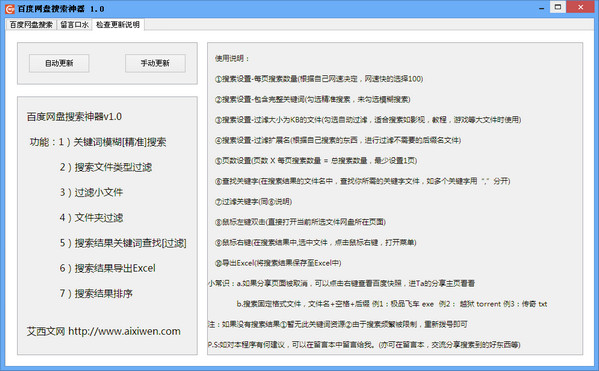The width and height of the screenshot is (599, 371).
Task: Click instruction ④ about 过滤扩展名
Action: 338,140
